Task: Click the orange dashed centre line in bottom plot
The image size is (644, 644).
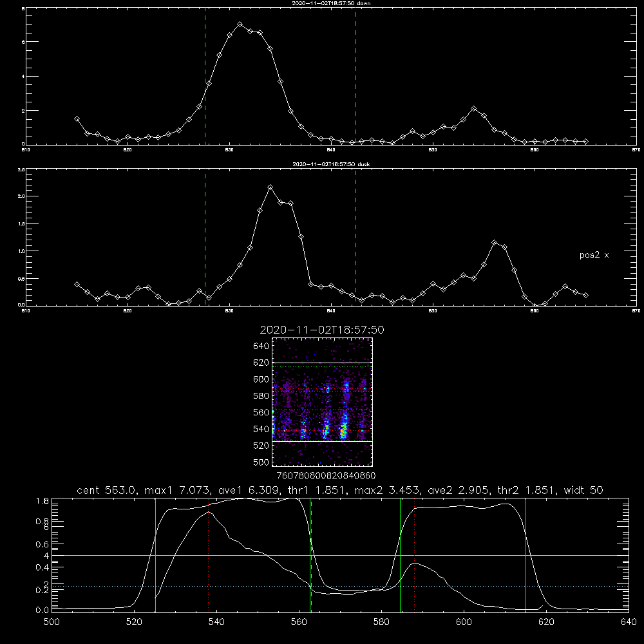Action: tap(311, 555)
